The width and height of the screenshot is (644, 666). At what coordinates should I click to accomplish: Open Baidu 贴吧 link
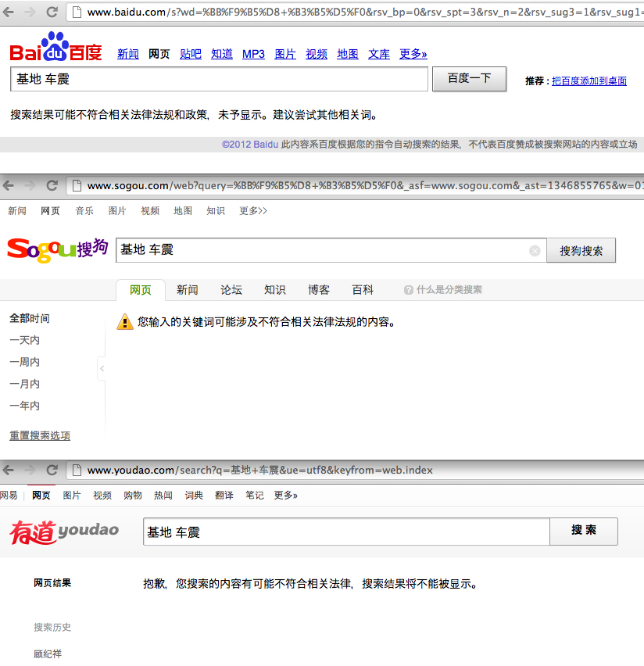point(191,54)
